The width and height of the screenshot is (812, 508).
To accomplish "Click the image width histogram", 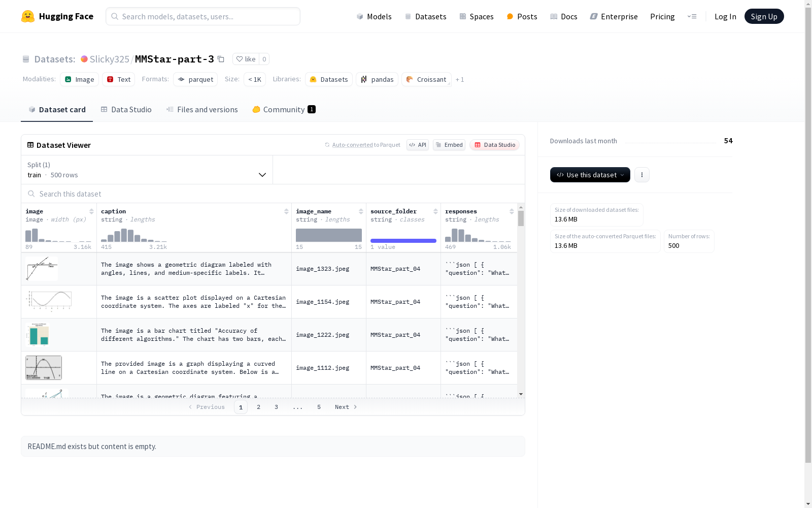I will (x=58, y=235).
